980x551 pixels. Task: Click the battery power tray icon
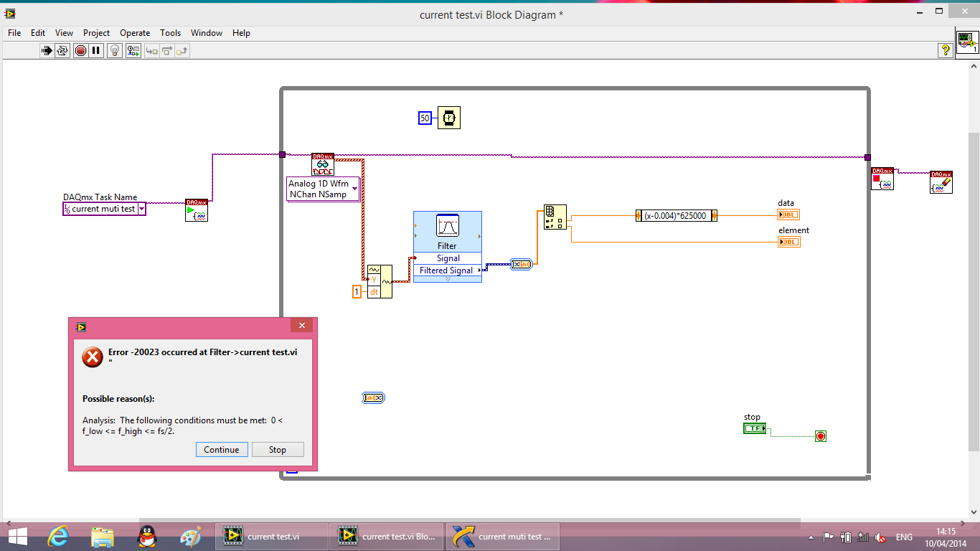[x=845, y=537]
